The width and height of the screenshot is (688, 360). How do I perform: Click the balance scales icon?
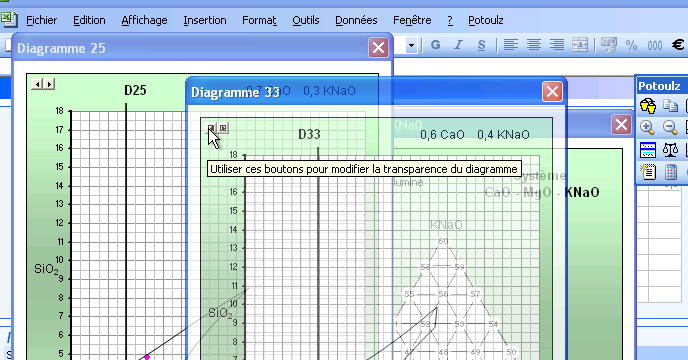click(670, 150)
